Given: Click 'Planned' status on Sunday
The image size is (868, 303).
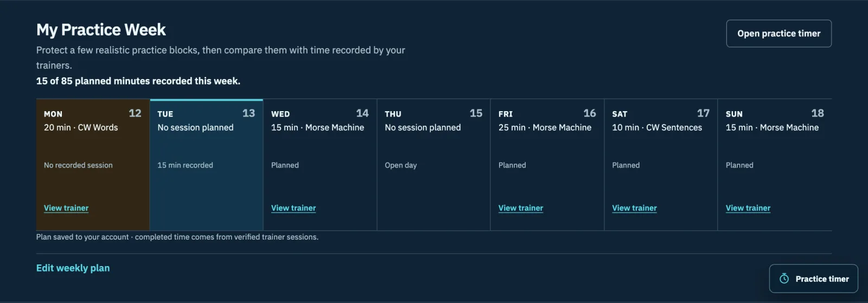Looking at the screenshot, I should (x=739, y=165).
